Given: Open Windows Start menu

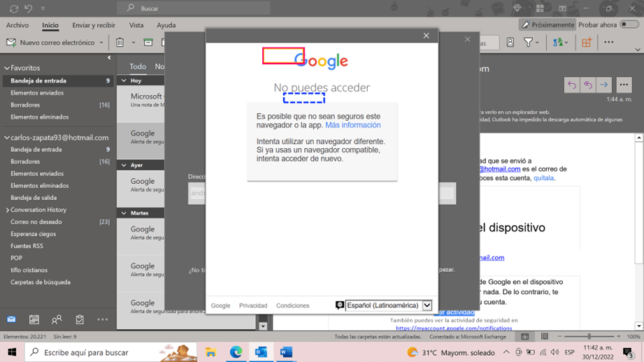Looking at the screenshot, I should 12,352.
